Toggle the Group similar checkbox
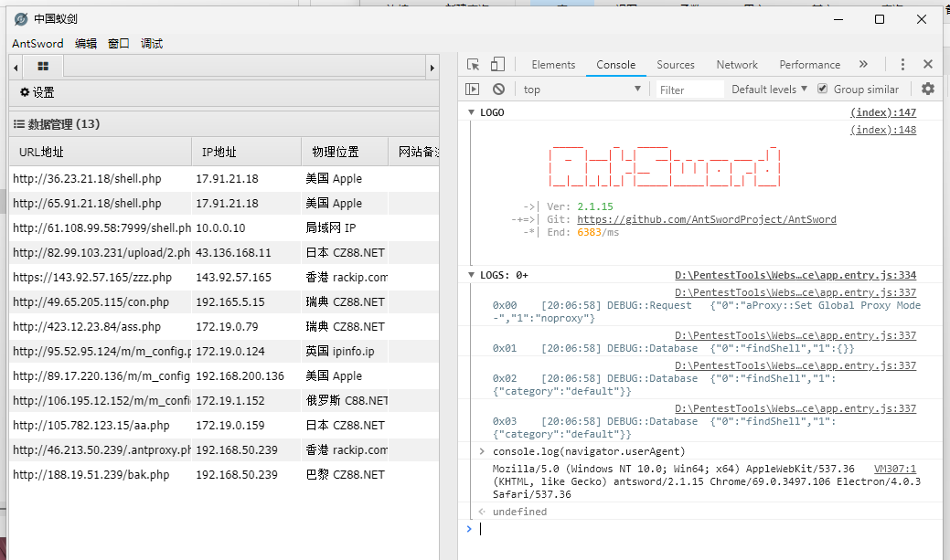The height and width of the screenshot is (560, 950). 822,89
